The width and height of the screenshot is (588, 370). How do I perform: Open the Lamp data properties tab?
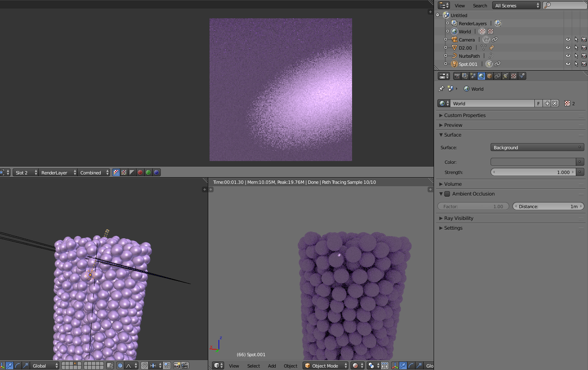506,76
